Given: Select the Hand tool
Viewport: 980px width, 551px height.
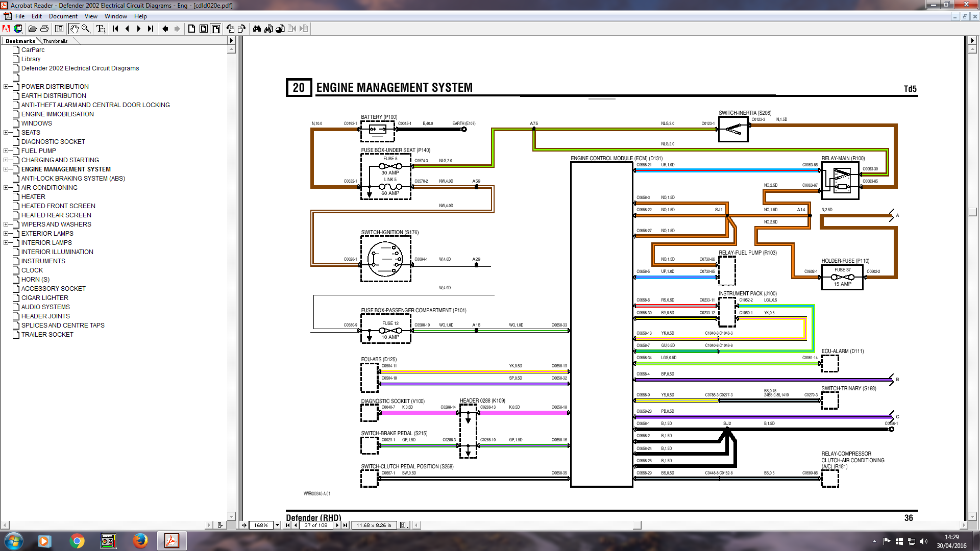Looking at the screenshot, I should pos(74,29).
